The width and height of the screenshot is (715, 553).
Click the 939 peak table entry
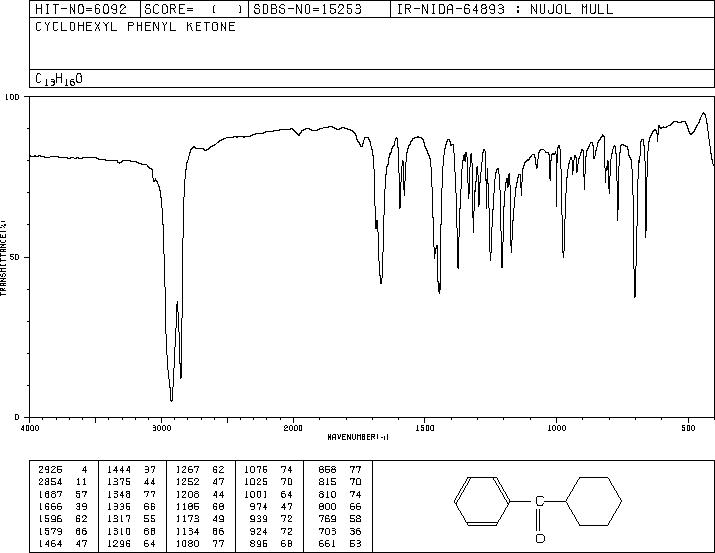tap(259, 519)
